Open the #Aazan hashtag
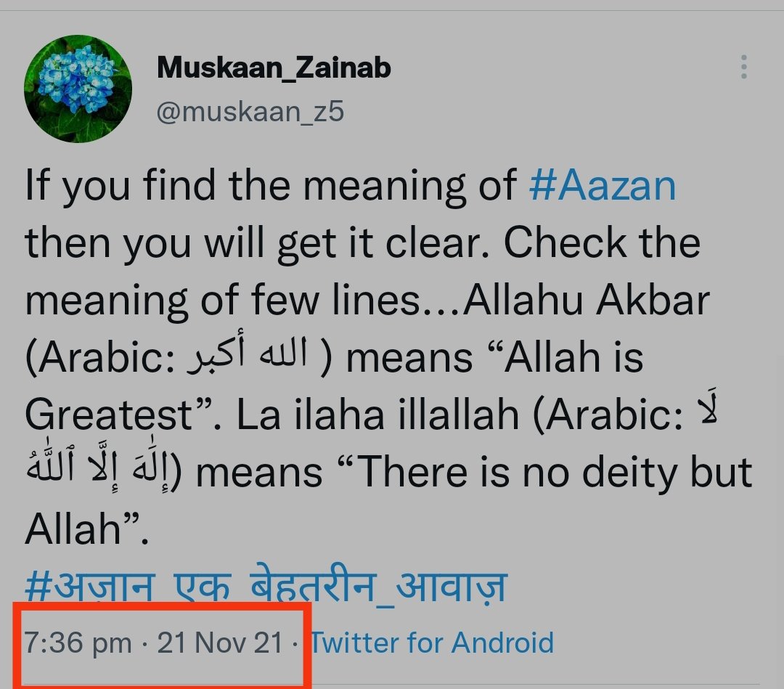Image resolution: width=784 pixels, height=689 pixels. tap(603, 186)
